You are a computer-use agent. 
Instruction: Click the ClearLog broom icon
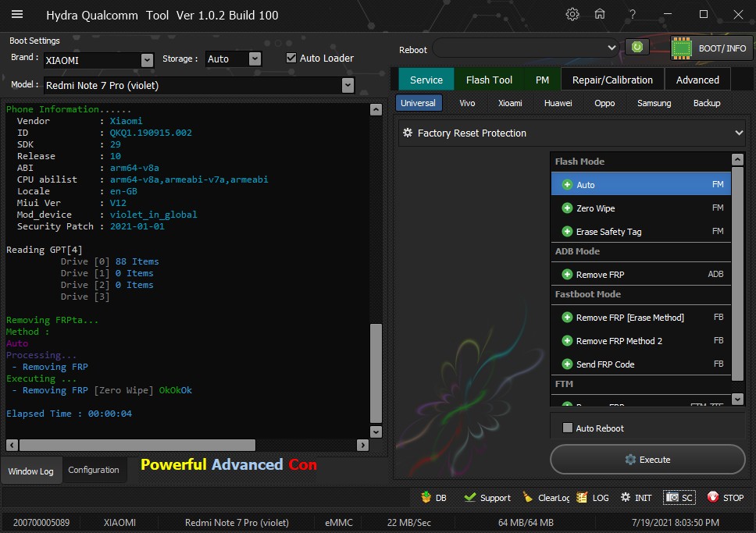[529, 497]
